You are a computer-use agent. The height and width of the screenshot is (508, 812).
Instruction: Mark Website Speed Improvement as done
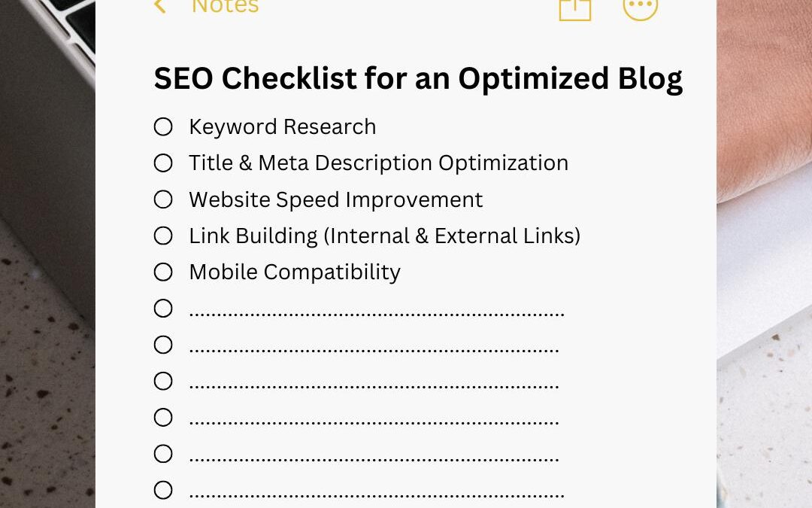tap(163, 199)
